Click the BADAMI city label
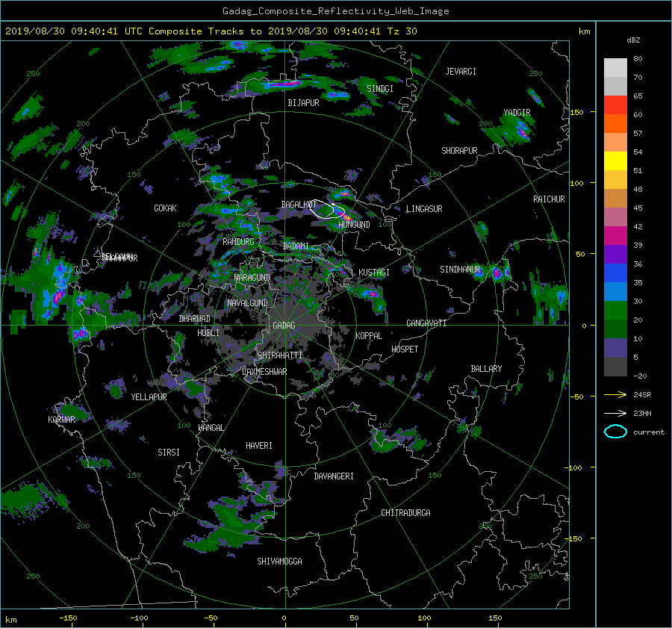 (x=296, y=246)
